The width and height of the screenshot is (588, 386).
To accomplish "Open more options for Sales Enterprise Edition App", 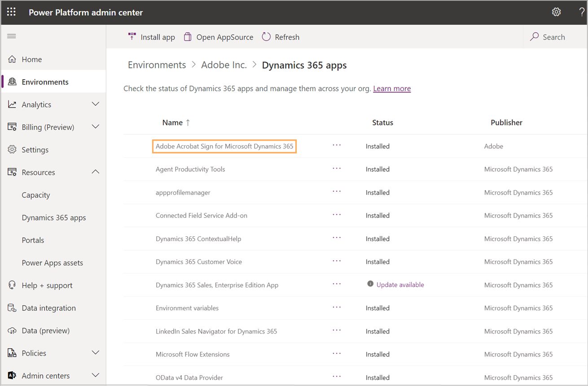I will [x=337, y=284].
